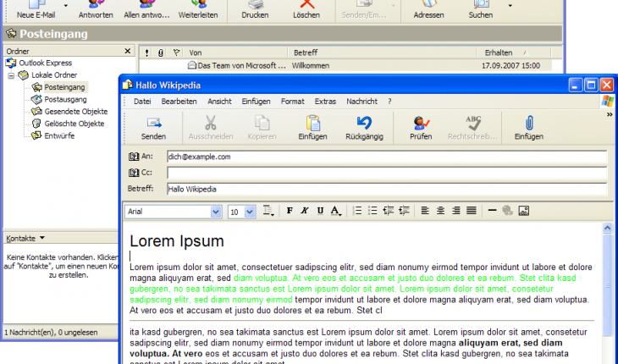618x364 pixels.
Task: Increase the paragraph indent
Action: click(x=404, y=211)
